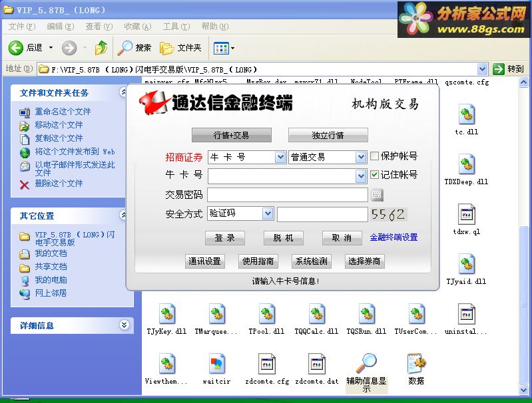The width and height of the screenshot is (532, 403).
Task: Run the 系统检测 system check
Action: coord(311,261)
